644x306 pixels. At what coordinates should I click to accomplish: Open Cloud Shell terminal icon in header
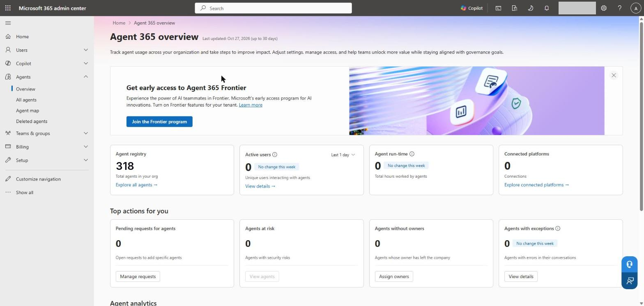[498, 8]
